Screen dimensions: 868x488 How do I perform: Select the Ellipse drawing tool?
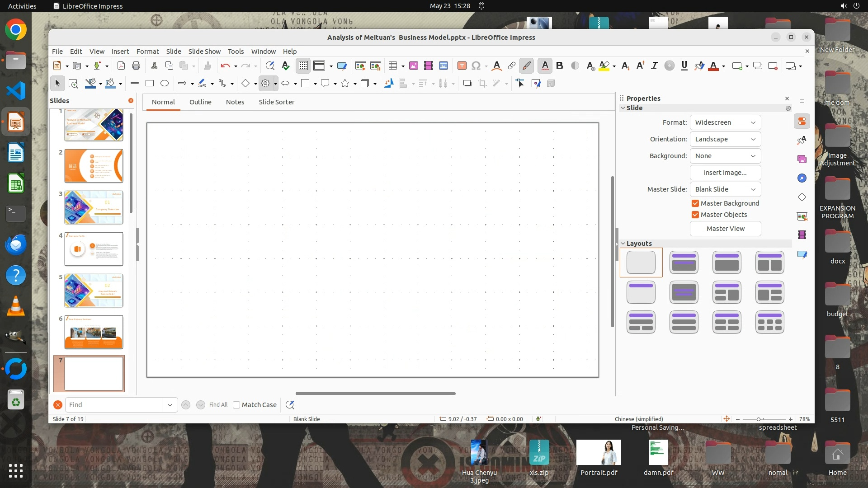[165, 83]
